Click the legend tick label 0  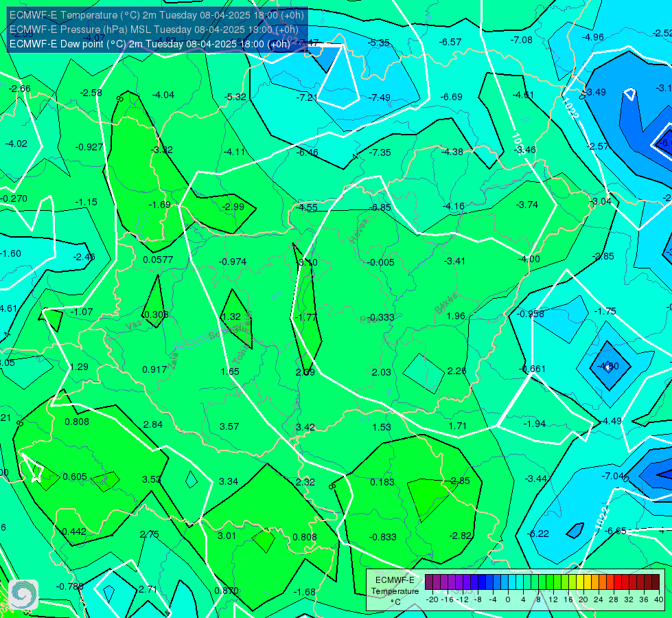(x=508, y=599)
